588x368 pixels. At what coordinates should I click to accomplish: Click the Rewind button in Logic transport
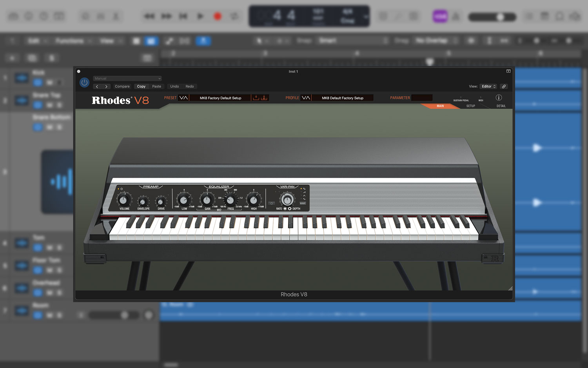coord(149,16)
